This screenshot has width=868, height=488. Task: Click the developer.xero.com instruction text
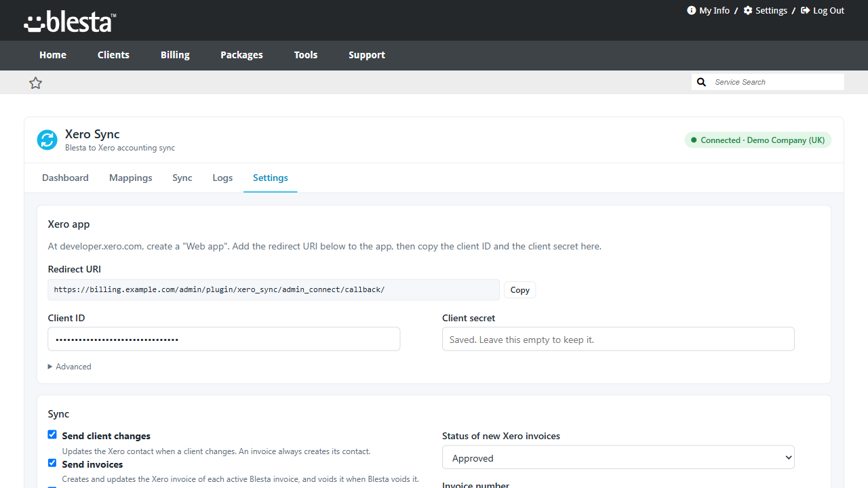[x=325, y=246]
